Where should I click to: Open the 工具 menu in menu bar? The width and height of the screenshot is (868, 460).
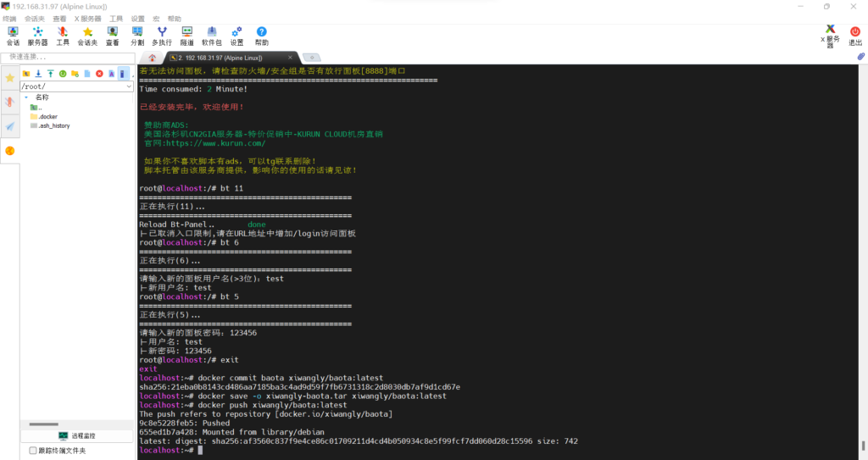(x=115, y=19)
